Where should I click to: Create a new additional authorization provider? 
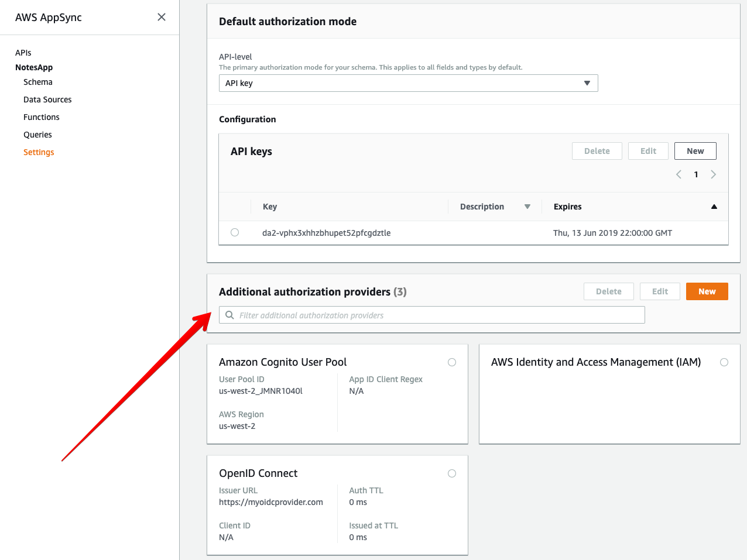(x=707, y=291)
